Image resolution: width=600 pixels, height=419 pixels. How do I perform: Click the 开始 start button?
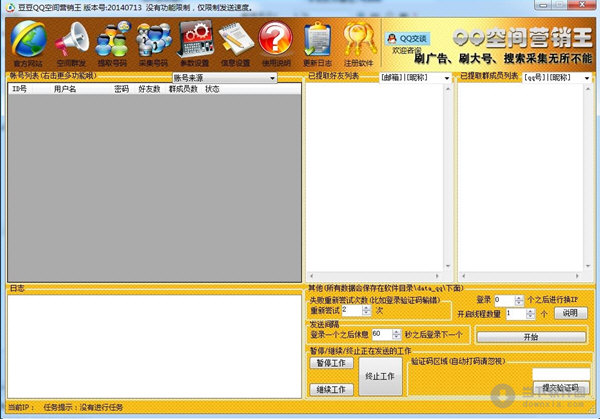531,337
